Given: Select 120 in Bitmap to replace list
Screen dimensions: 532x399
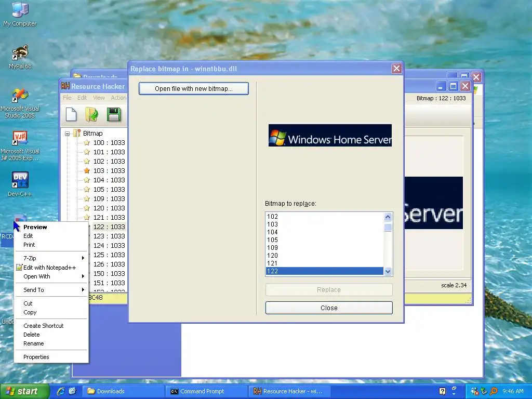Looking at the screenshot, I should (x=325, y=256).
